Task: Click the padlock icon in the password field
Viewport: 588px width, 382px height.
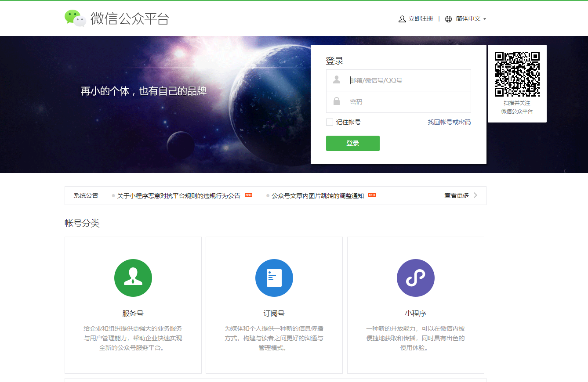Action: [x=337, y=101]
